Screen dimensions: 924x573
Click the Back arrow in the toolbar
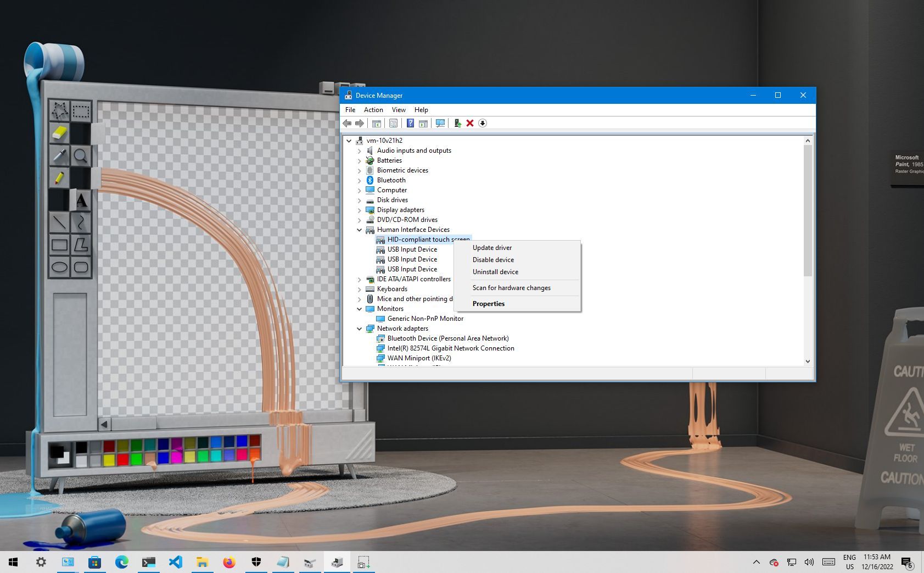pyautogui.click(x=347, y=123)
